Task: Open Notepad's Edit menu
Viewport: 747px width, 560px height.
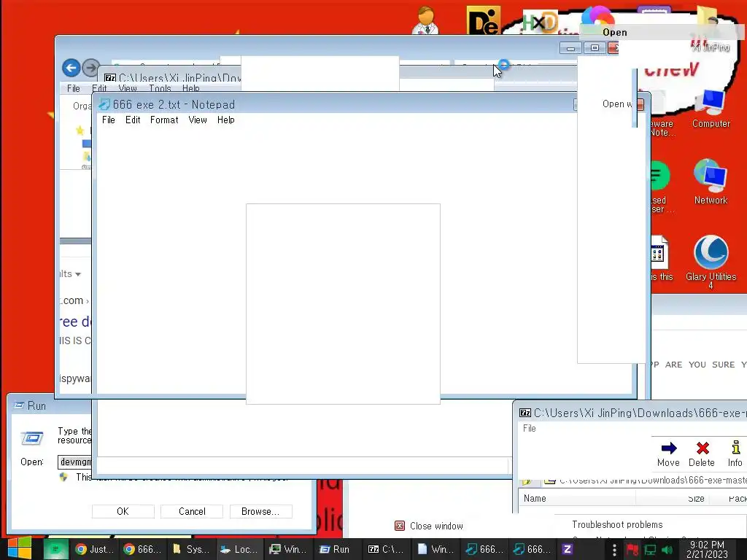Action: point(133,120)
